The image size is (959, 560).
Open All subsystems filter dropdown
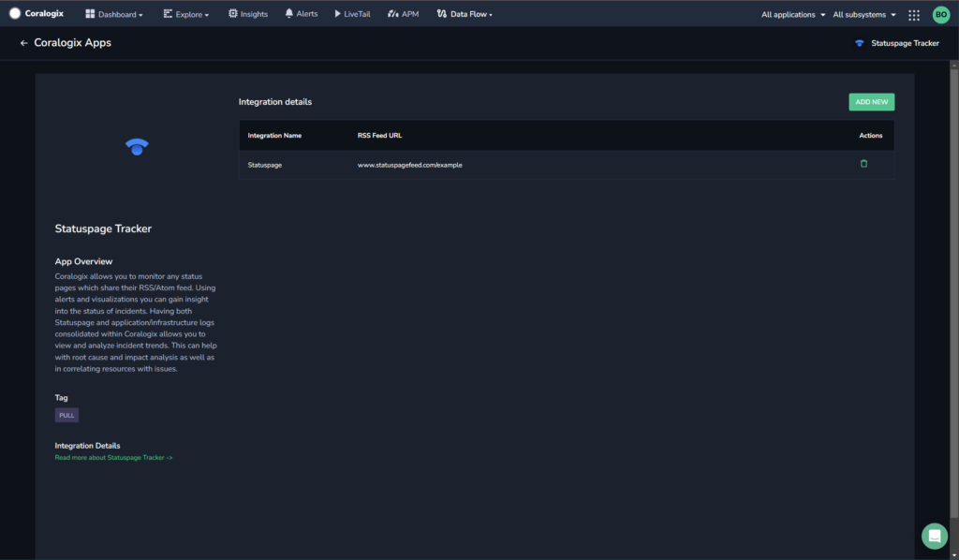coord(864,15)
